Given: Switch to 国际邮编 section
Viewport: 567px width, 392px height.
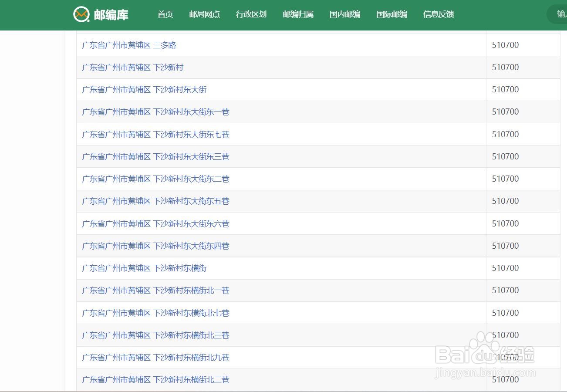Looking at the screenshot, I should (x=392, y=14).
